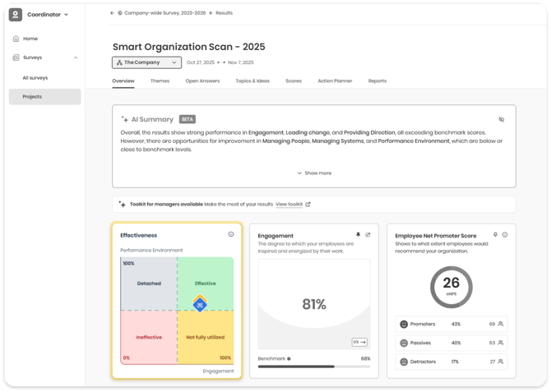Click the position marker in Effectiveness chart
Screen dimensions: 551x392
(200, 303)
